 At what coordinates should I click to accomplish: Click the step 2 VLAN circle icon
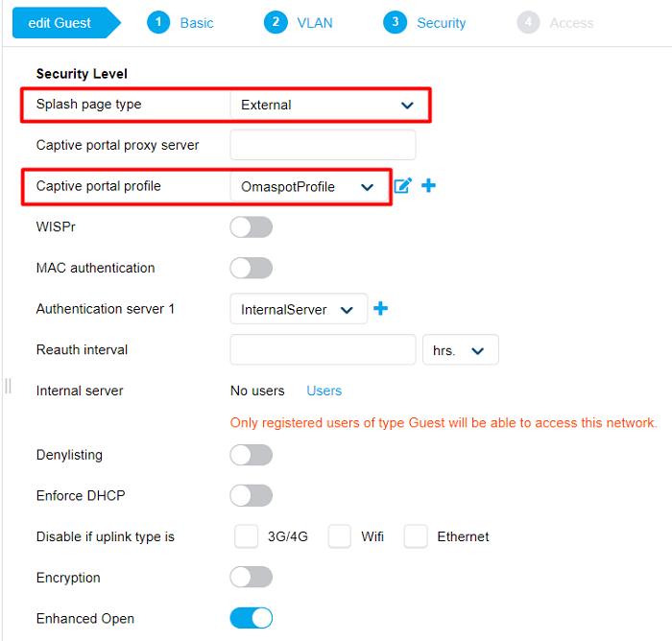coord(276,22)
